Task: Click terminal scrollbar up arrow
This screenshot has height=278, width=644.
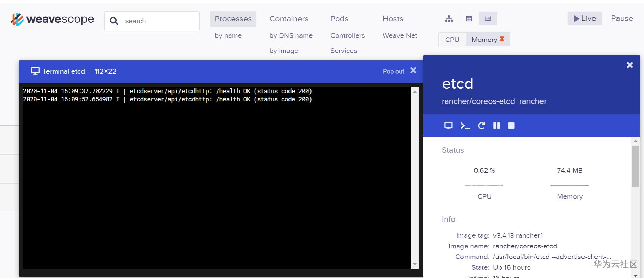Action: pos(415,92)
